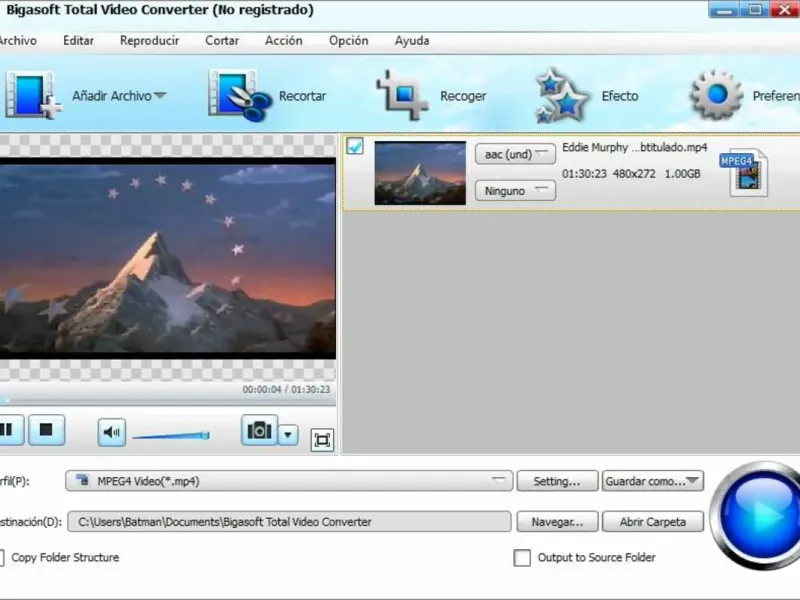Open the MPEG4 Video profile dropdown
Viewport: 800px width, 600px height.
[x=289, y=481]
